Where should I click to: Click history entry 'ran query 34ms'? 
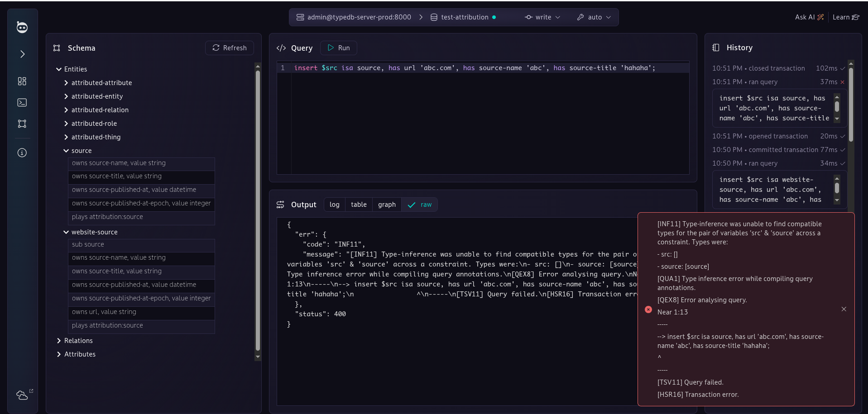(x=778, y=163)
